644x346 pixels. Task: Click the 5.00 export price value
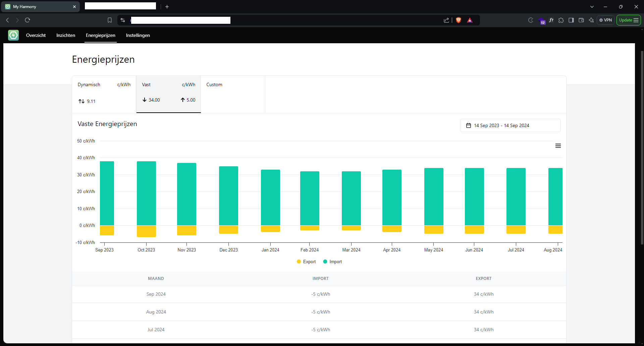pyautogui.click(x=191, y=100)
